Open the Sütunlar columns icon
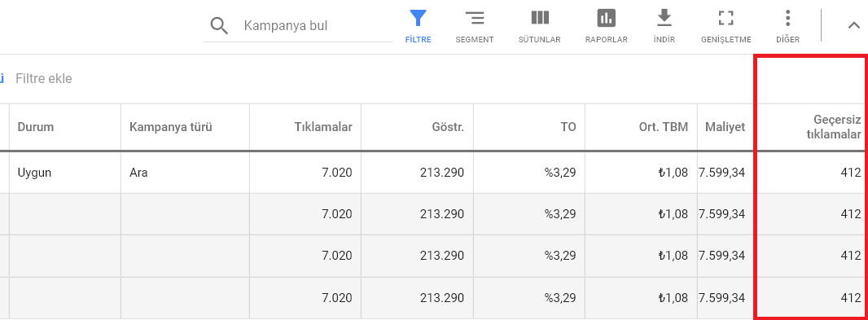Image resolution: width=868 pixels, height=320 pixels. pos(540,18)
